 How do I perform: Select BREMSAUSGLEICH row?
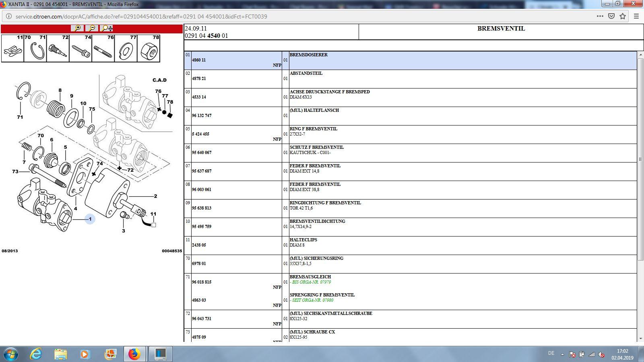(x=411, y=282)
